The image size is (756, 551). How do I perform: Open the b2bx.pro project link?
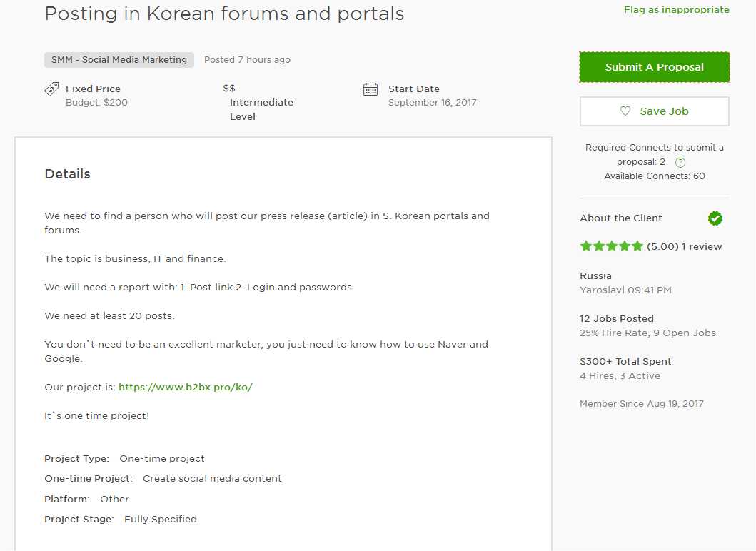click(x=186, y=388)
